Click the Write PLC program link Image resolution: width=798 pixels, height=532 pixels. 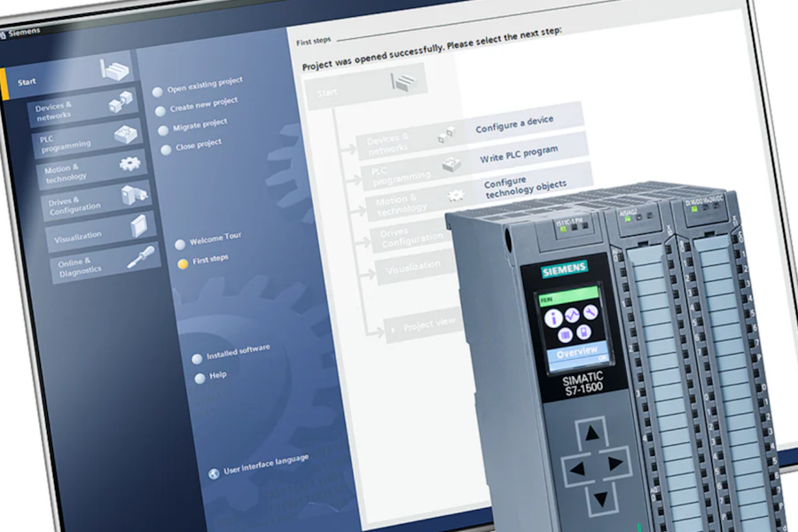519,155
